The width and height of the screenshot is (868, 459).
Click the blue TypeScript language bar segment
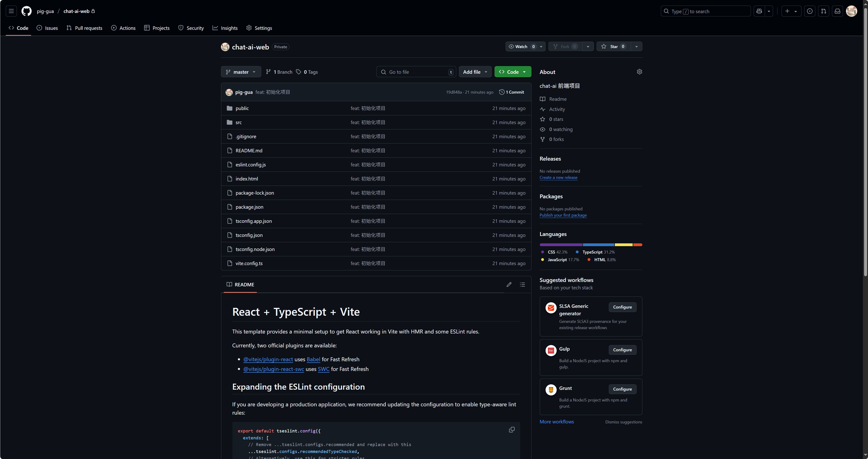598,245
